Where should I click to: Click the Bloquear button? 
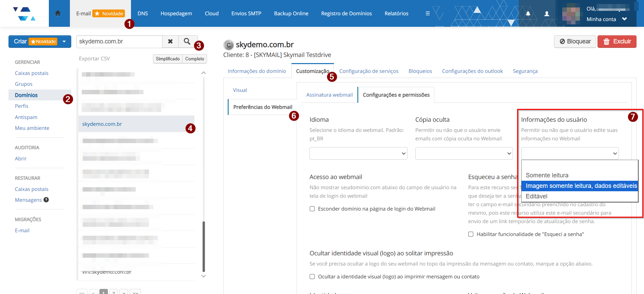pos(575,41)
